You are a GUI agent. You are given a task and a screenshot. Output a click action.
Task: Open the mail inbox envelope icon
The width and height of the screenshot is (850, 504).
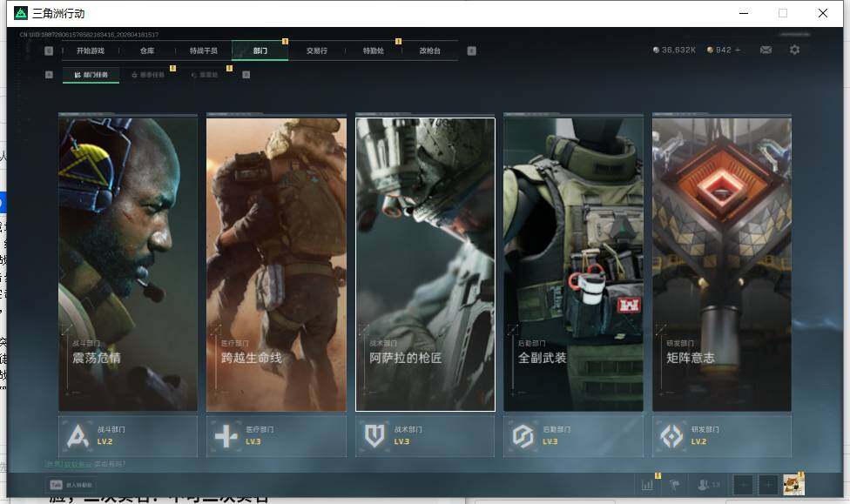click(766, 50)
